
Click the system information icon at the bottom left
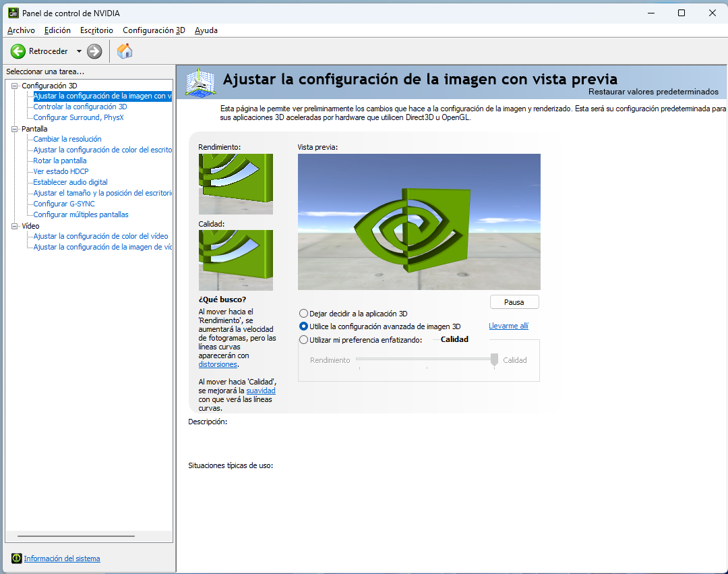click(17, 558)
